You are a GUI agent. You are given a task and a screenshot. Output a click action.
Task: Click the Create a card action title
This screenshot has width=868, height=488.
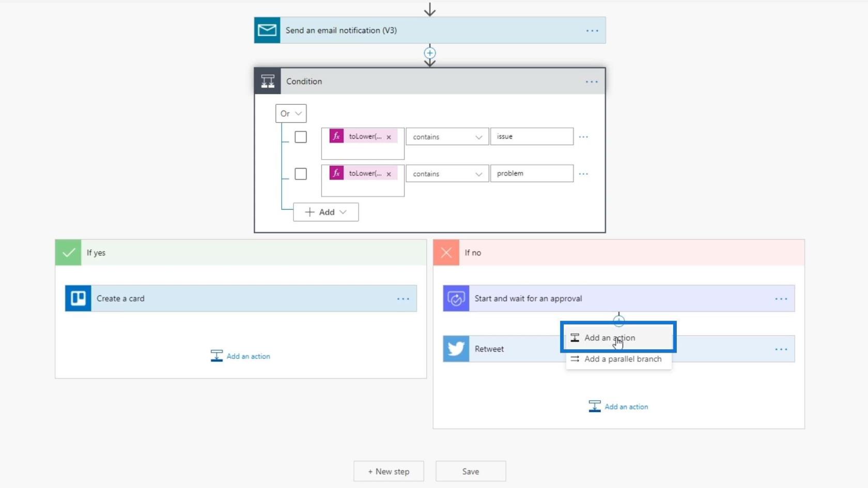120,298
